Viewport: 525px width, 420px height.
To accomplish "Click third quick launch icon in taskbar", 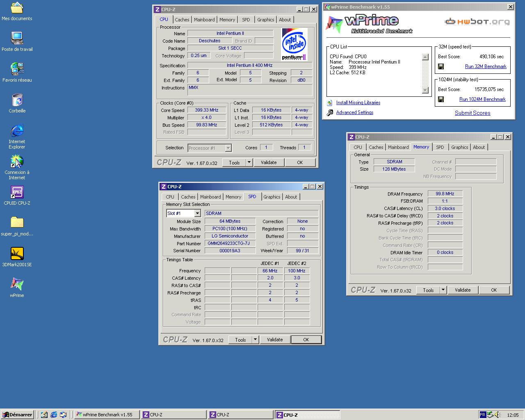I will (x=63, y=415).
